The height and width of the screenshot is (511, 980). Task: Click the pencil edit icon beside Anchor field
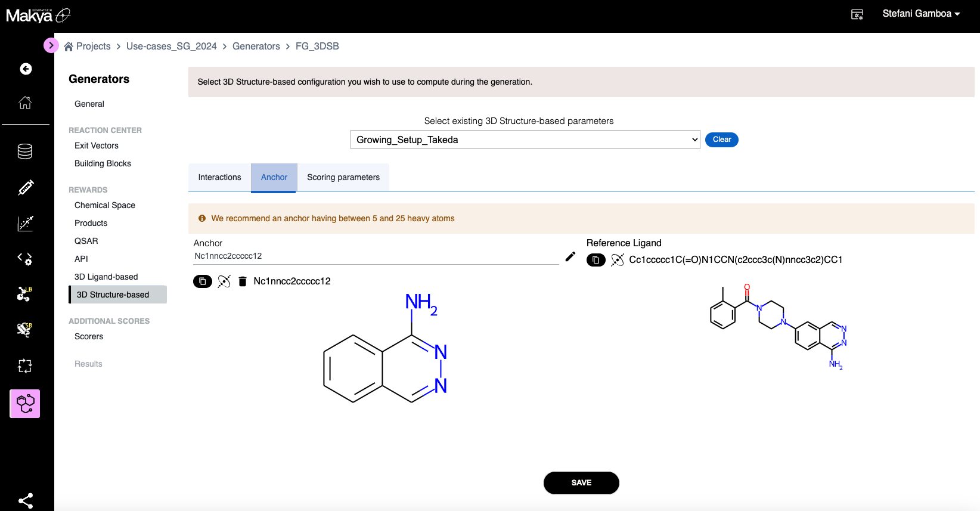(x=570, y=256)
